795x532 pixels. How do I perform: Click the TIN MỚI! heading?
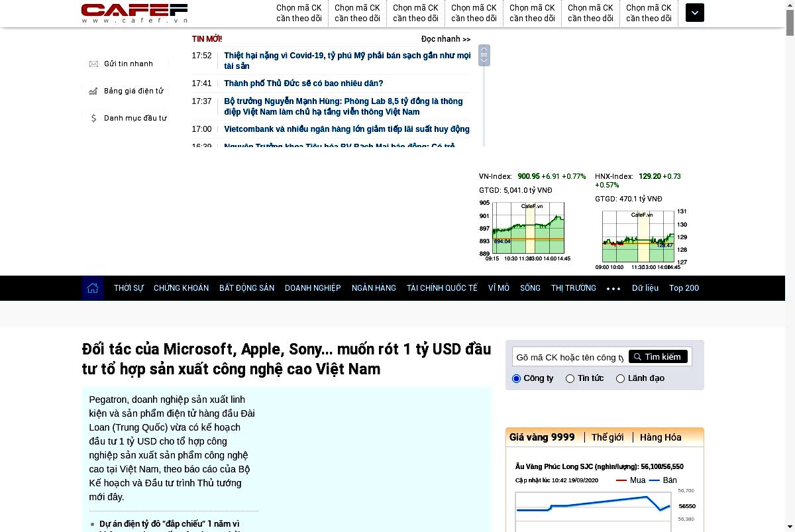(x=207, y=39)
